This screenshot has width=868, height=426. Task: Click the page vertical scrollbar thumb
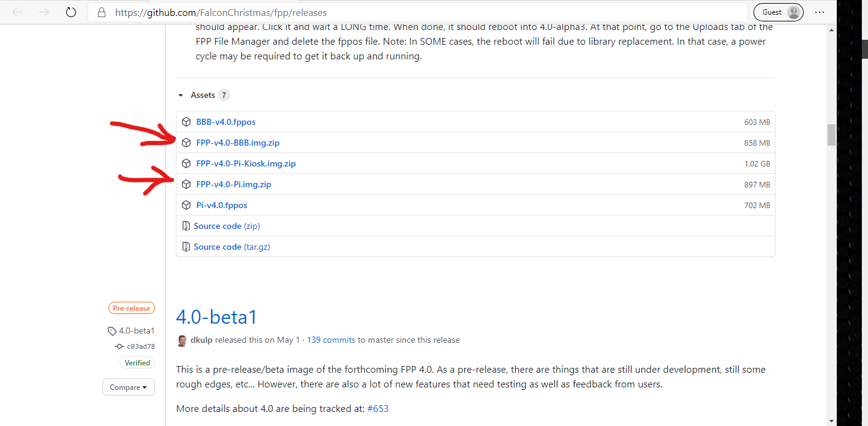[831, 135]
